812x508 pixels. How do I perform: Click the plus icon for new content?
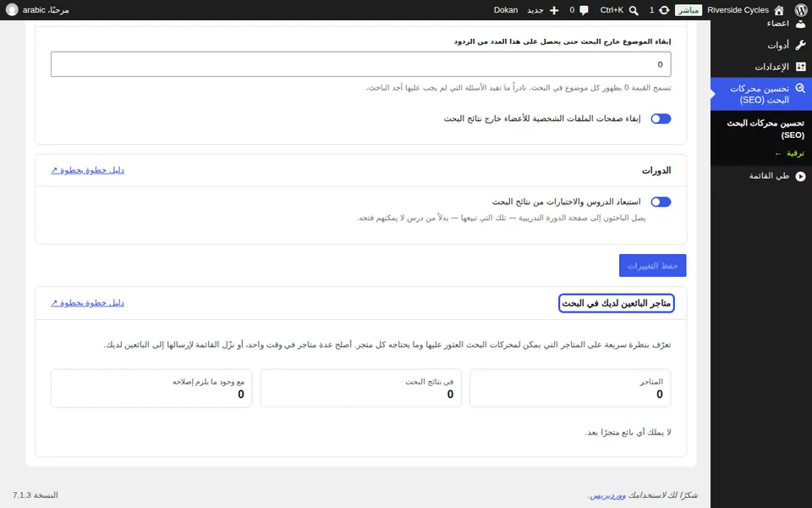click(554, 10)
